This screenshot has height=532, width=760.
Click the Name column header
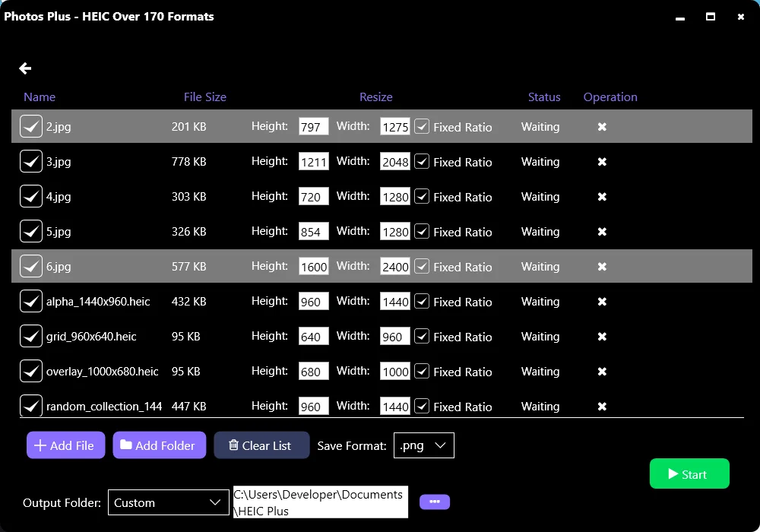point(40,97)
